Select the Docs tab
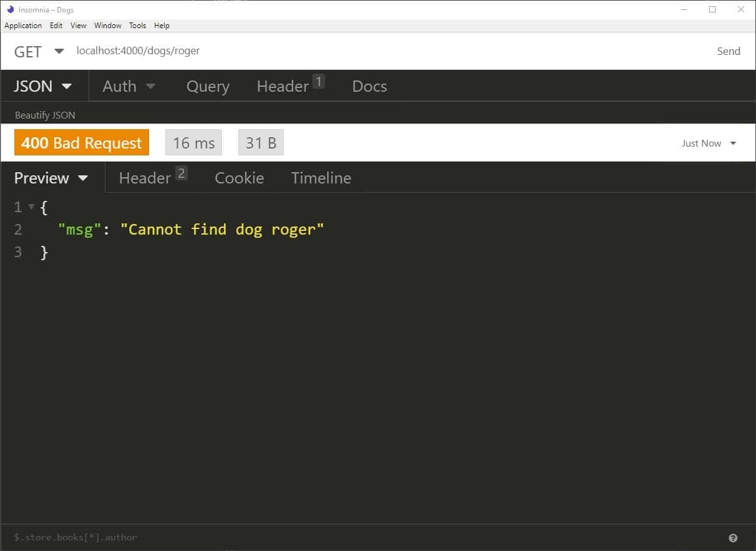This screenshot has width=756, height=551. (x=369, y=86)
